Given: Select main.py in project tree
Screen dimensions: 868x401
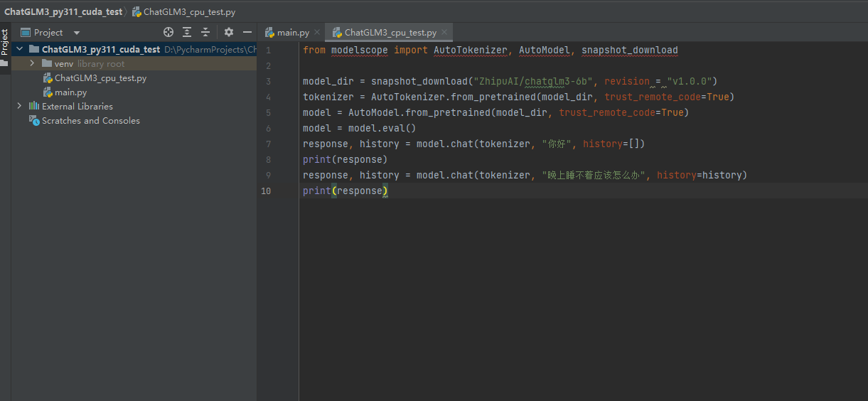Looking at the screenshot, I should tap(71, 92).
